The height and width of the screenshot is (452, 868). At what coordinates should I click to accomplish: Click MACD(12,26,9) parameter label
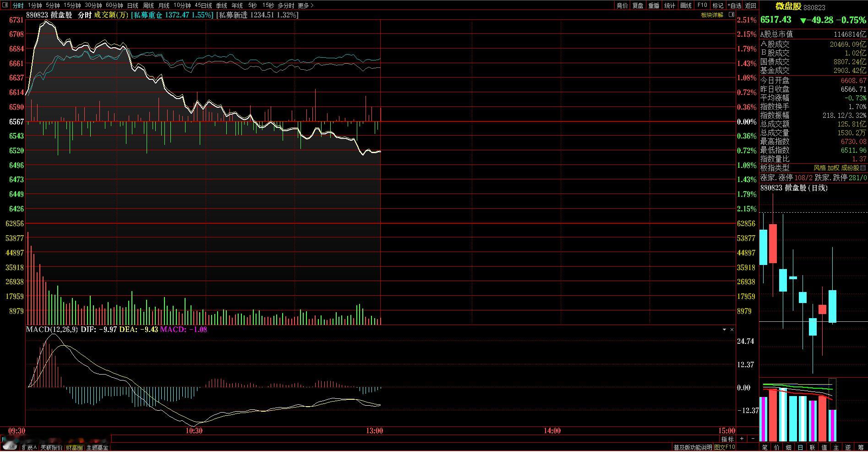(52, 330)
